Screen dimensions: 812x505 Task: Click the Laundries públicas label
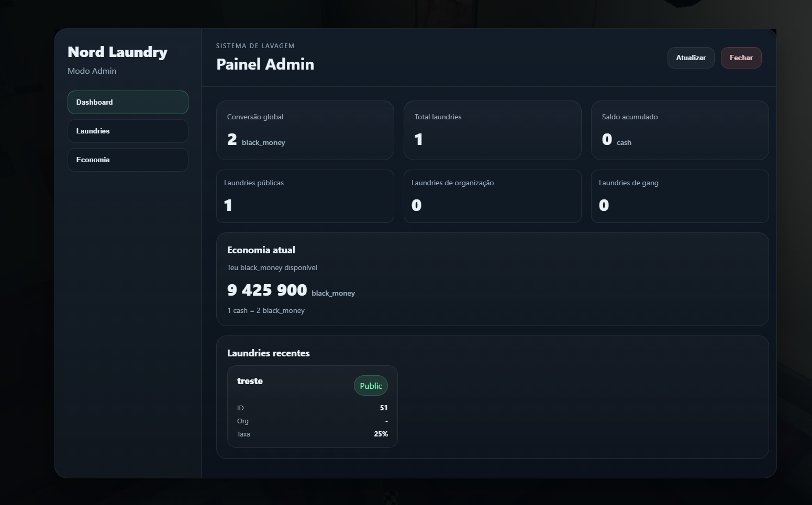(x=254, y=183)
